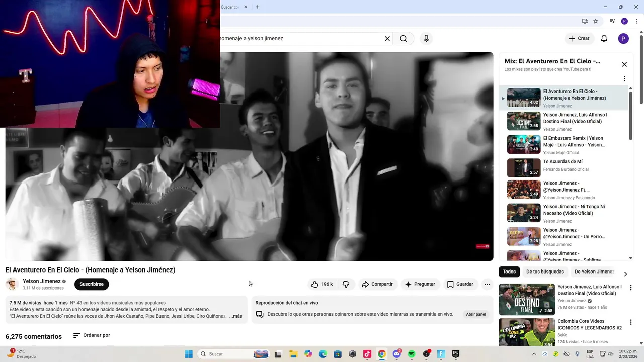Play El Embustero Remix in playlist
Image resolution: width=644 pixels, height=362 pixels.
click(x=563, y=145)
